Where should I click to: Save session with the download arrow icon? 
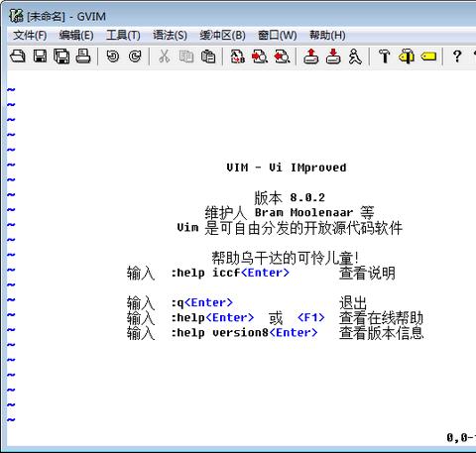coord(333,57)
